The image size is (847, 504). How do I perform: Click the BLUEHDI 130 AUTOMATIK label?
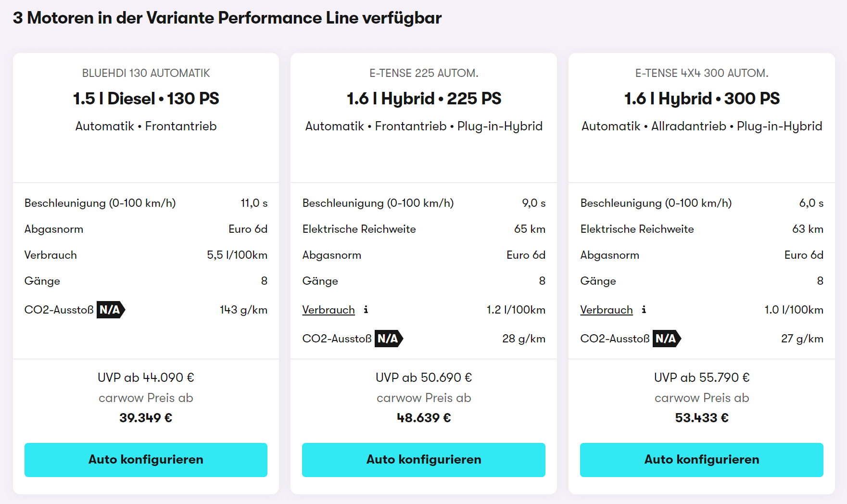146,73
